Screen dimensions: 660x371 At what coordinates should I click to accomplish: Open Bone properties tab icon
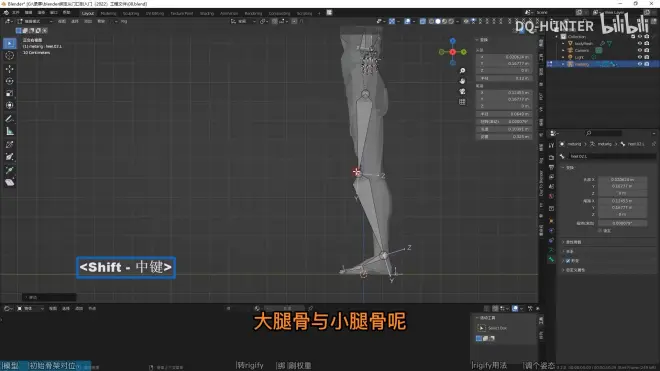click(551, 259)
